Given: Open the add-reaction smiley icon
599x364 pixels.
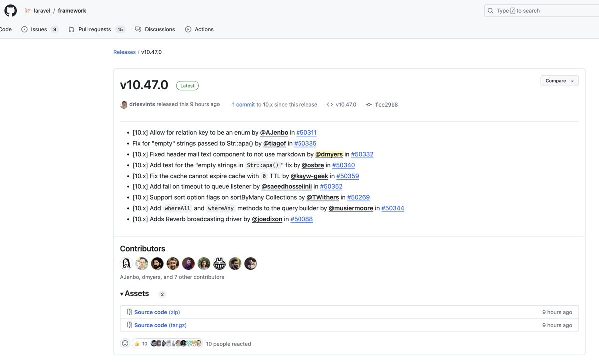Looking at the screenshot, I should [125, 343].
